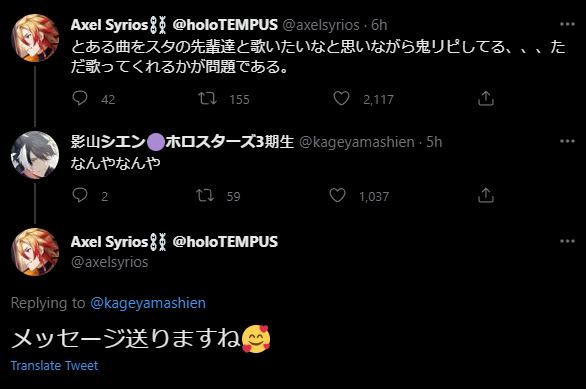586x389 pixels.
Task: Reply to Axel Syrios's first tweet
Action: click(x=80, y=98)
